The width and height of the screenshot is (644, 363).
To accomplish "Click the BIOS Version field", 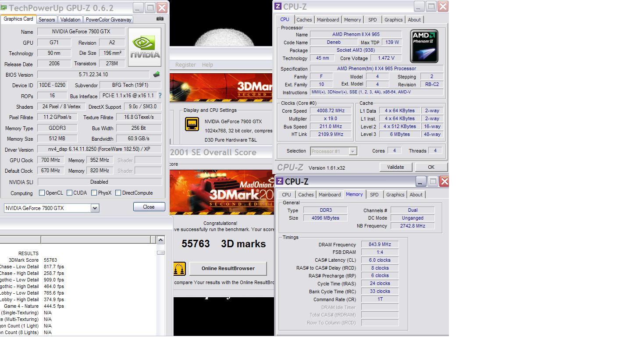I will click(x=93, y=75).
